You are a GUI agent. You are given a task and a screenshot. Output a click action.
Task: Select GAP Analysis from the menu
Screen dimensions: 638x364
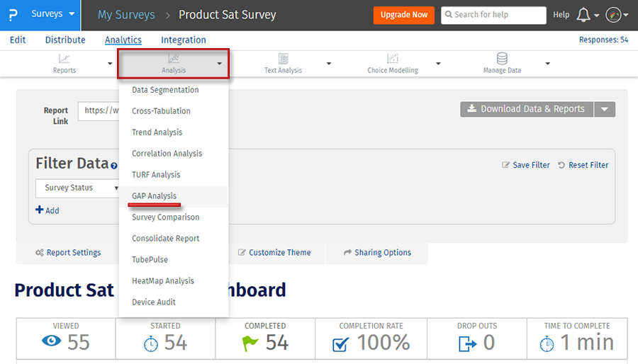point(154,196)
